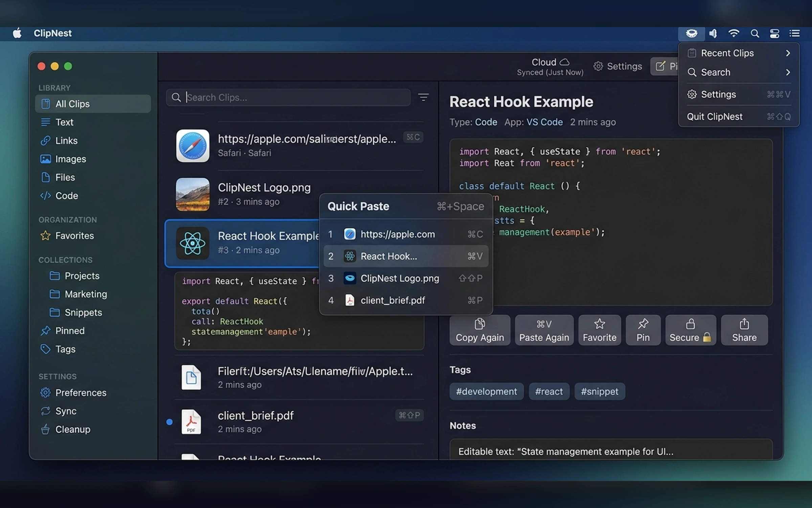Screen dimensions: 812x508
Task: Click the Paste Again button
Action: coord(544,330)
